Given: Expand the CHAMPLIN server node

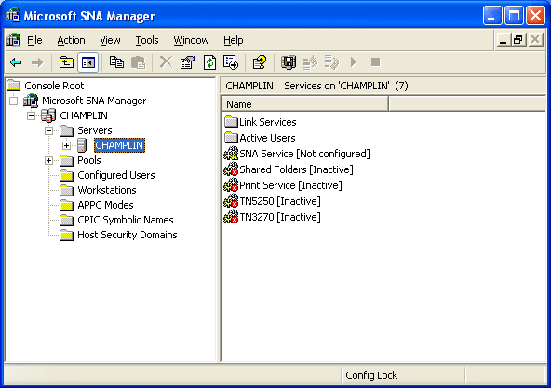Looking at the screenshot, I should [x=66, y=145].
